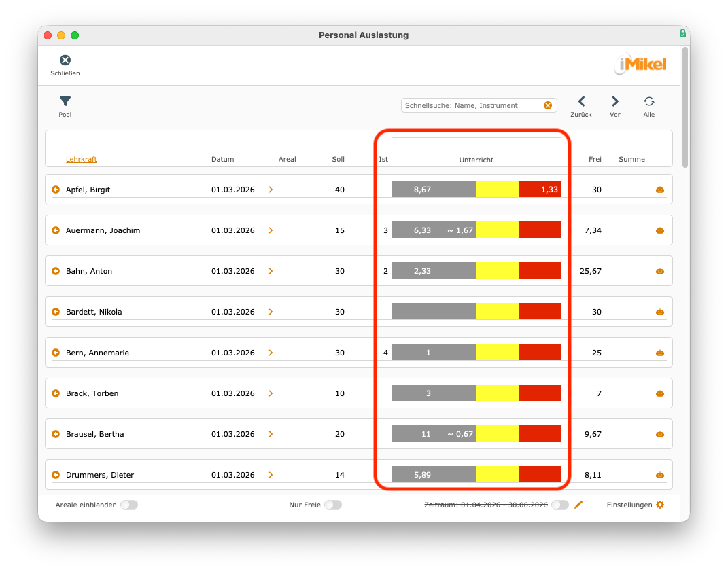Expand Areal chevron for Brack, Torben
Viewport: 728px width, 572px height.
tap(271, 393)
